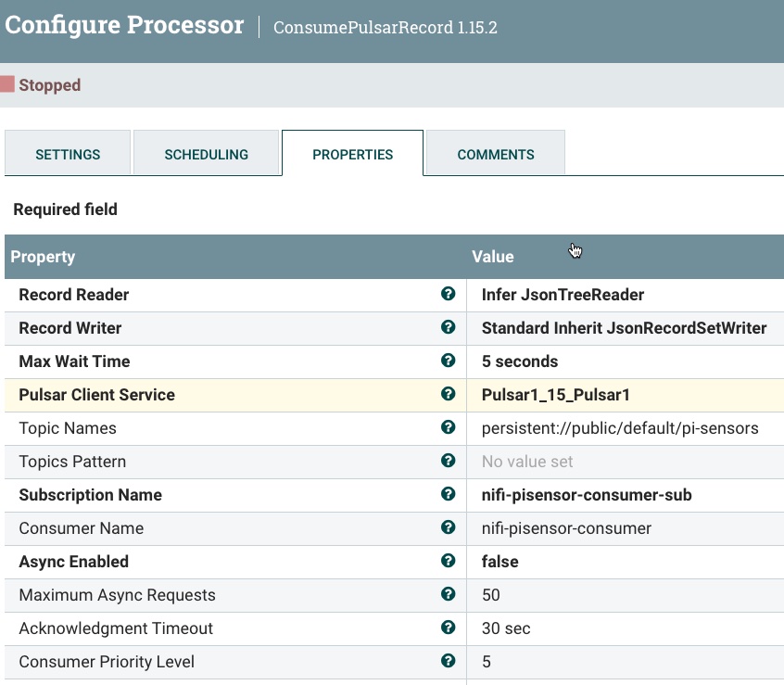Viewport: 784px width, 685px height.
Task: Click help icon beside Topics Pattern
Action: pyautogui.click(x=448, y=461)
